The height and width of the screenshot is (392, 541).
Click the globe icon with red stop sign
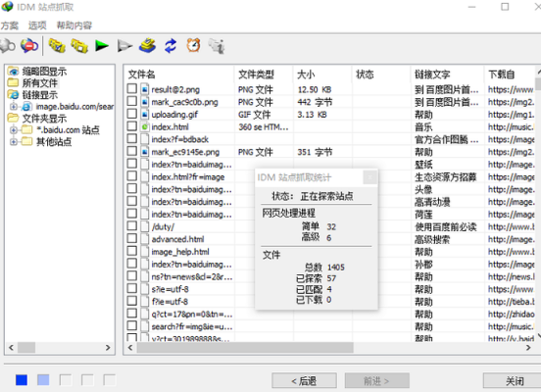tap(29, 45)
